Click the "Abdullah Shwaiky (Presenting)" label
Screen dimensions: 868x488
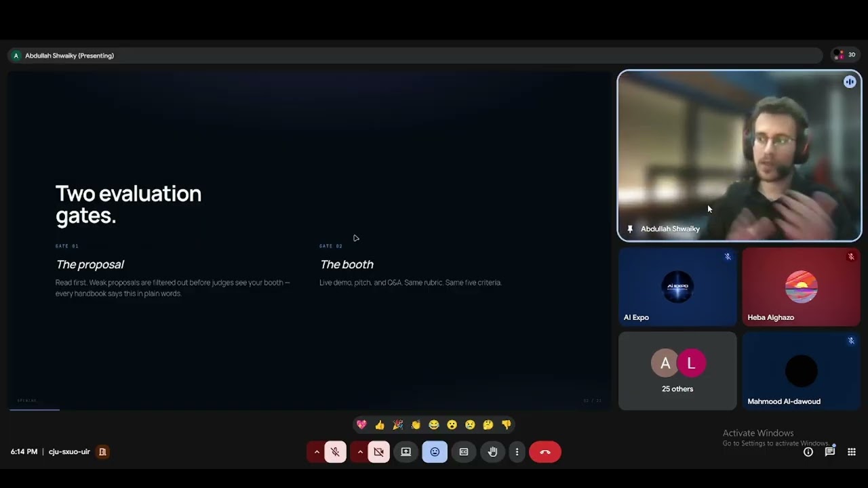(69, 56)
